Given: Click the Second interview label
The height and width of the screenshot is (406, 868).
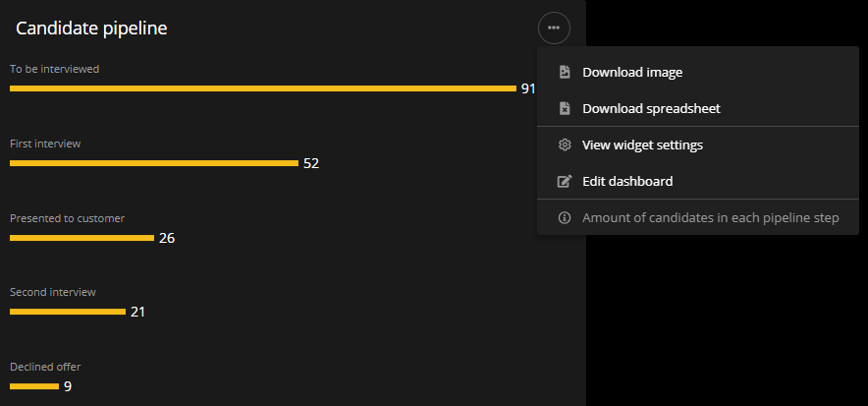Looking at the screenshot, I should (x=53, y=292).
